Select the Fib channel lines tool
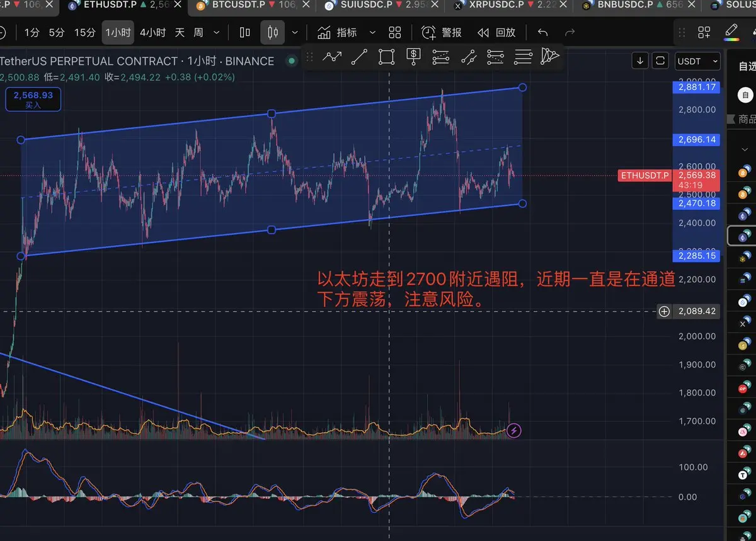 click(x=496, y=57)
